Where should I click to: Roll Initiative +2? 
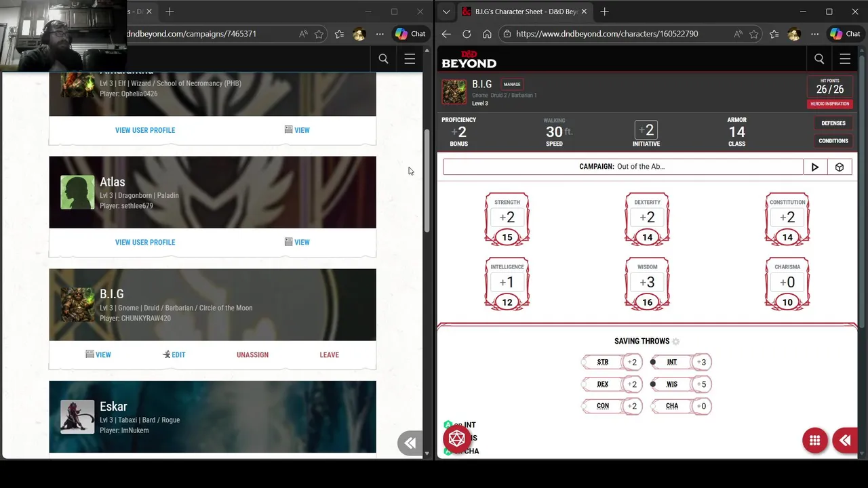click(x=646, y=129)
